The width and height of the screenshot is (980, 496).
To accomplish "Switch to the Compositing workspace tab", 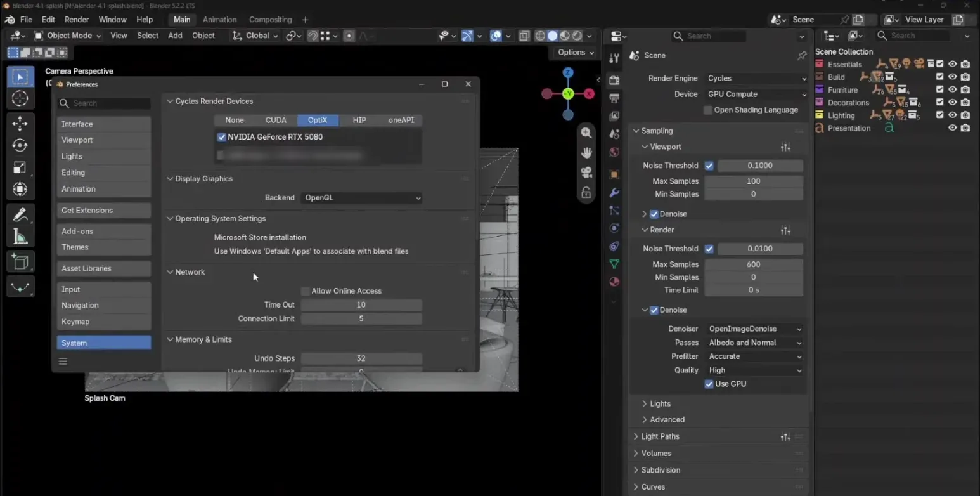I will 271,20.
